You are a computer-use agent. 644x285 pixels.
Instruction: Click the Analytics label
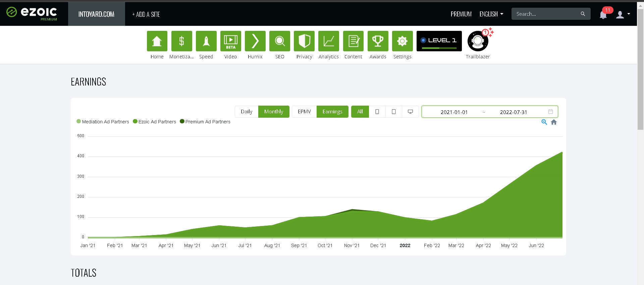click(x=328, y=57)
